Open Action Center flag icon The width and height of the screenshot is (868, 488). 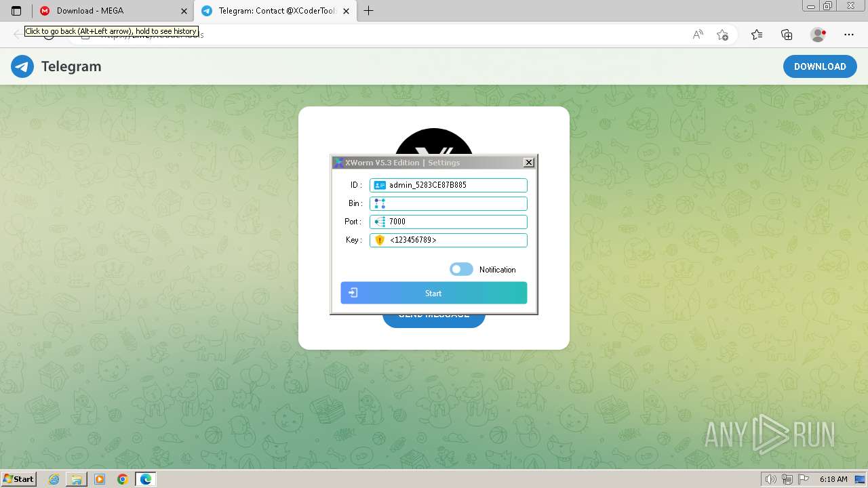[x=802, y=479]
